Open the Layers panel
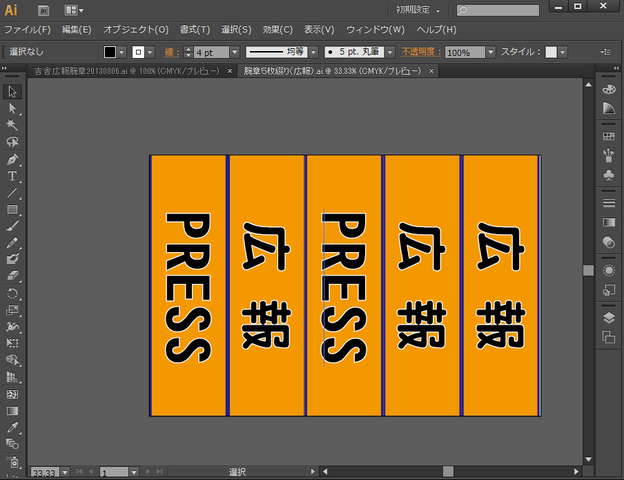Screen dimensions: 624x480 point(608,318)
